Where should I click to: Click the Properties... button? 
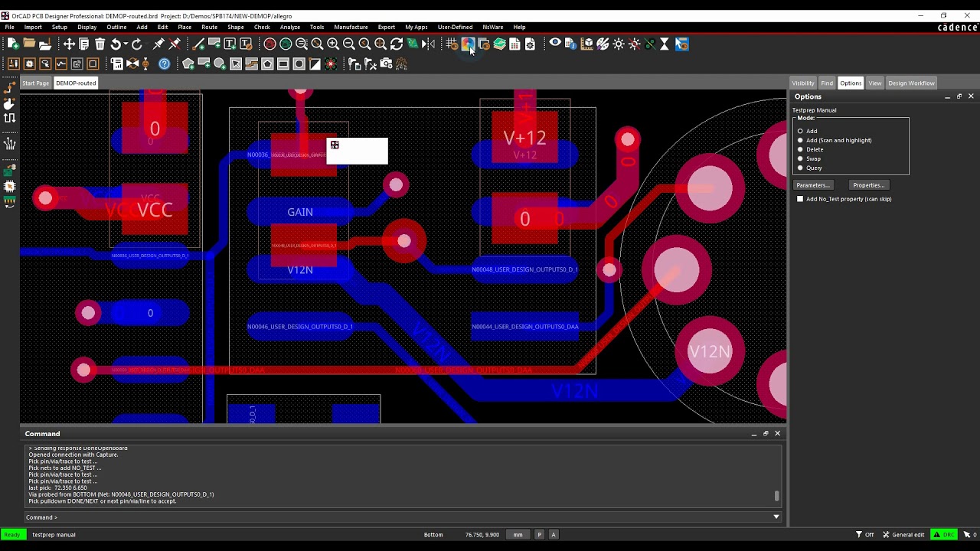click(868, 185)
